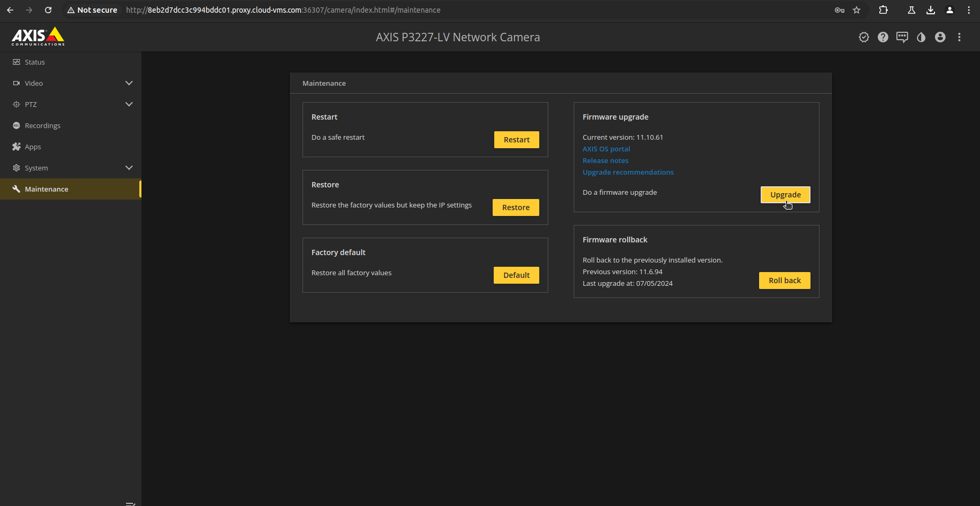Viewport: 980px width, 506px height.
Task: Reload the page using the refresh icon
Action: 48,10
